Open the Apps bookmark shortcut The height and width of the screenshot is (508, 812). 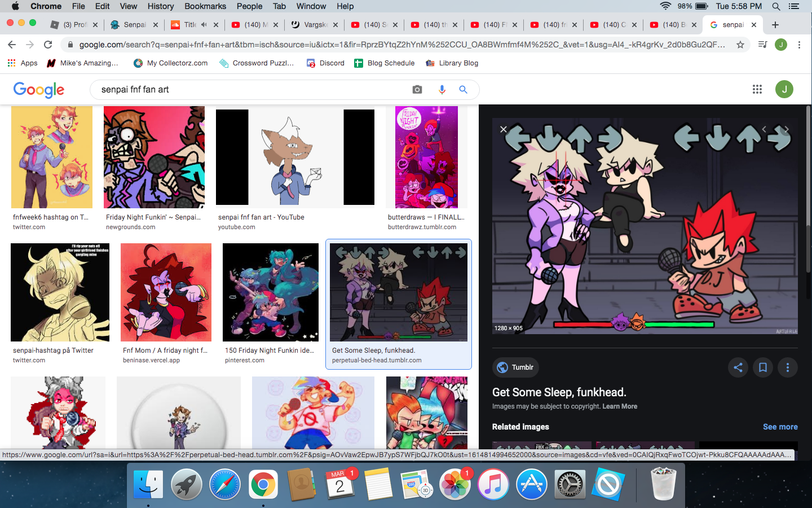(x=23, y=63)
